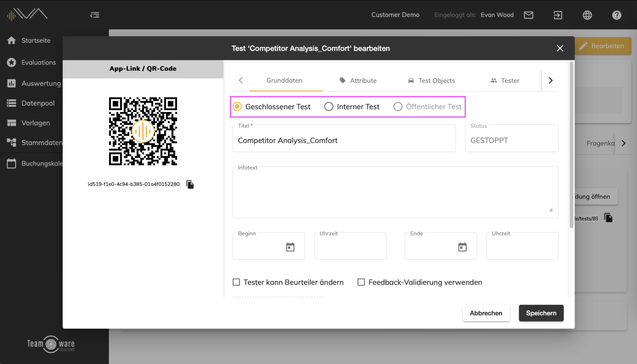Click the 'dung öffnen' button behind dialog
Viewport: 637px width, 364px height.
tap(596, 197)
